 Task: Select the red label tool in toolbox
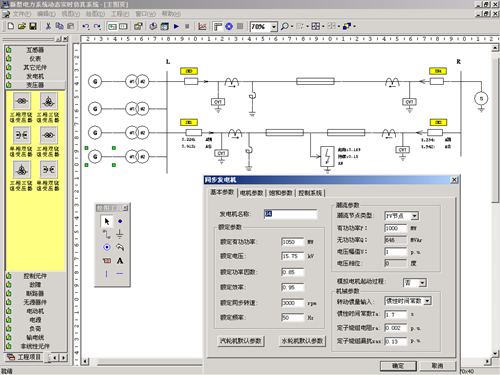(x=107, y=261)
